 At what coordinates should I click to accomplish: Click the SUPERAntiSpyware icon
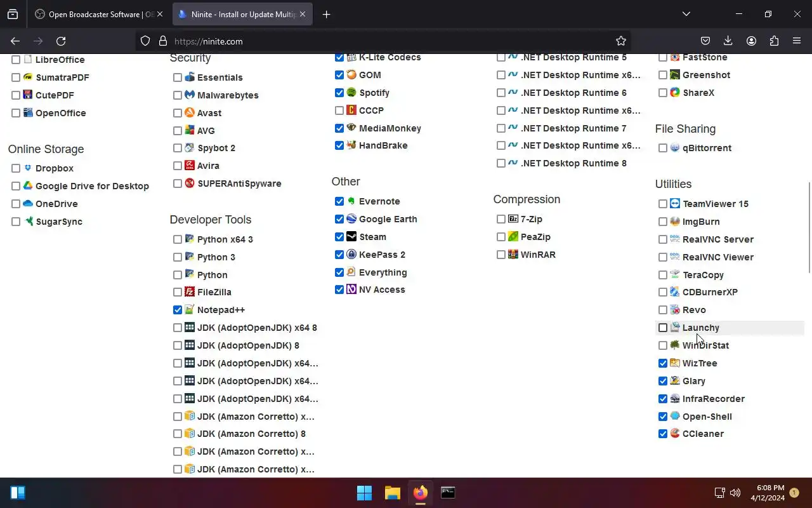point(189,183)
